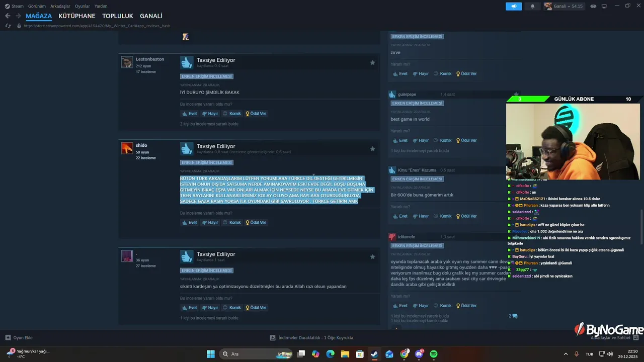The width and height of the screenshot is (644, 362).
Task: Open Kiryu "Enes" Kazuma's profile link
Action: (417, 170)
